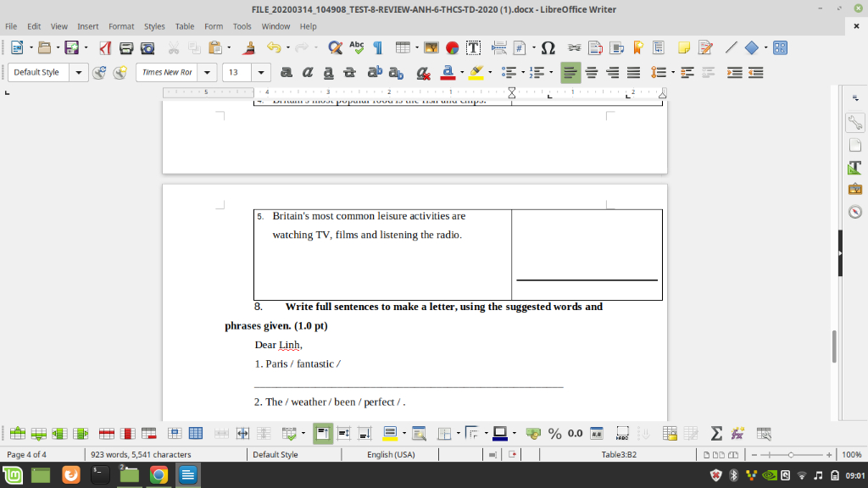Image resolution: width=868 pixels, height=488 pixels.
Task: Expand the Font Size dropdown arrow
Action: [261, 73]
